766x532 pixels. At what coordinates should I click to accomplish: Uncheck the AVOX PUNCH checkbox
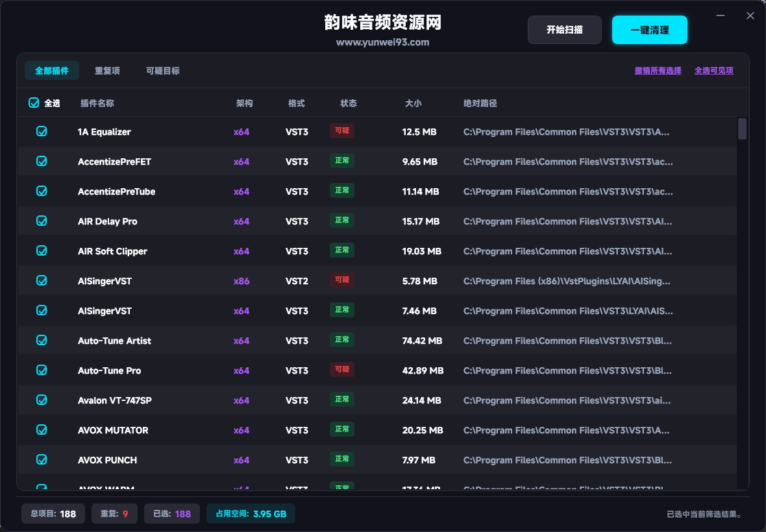[42, 459]
